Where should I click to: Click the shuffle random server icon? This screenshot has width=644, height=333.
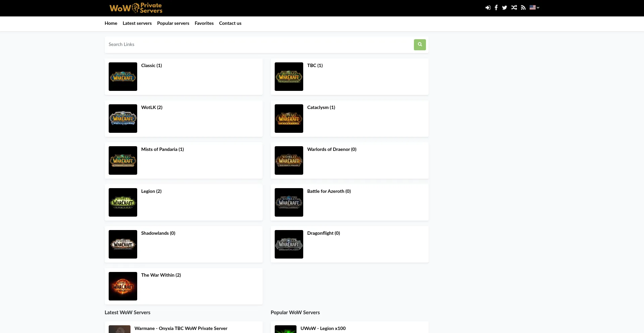click(514, 8)
